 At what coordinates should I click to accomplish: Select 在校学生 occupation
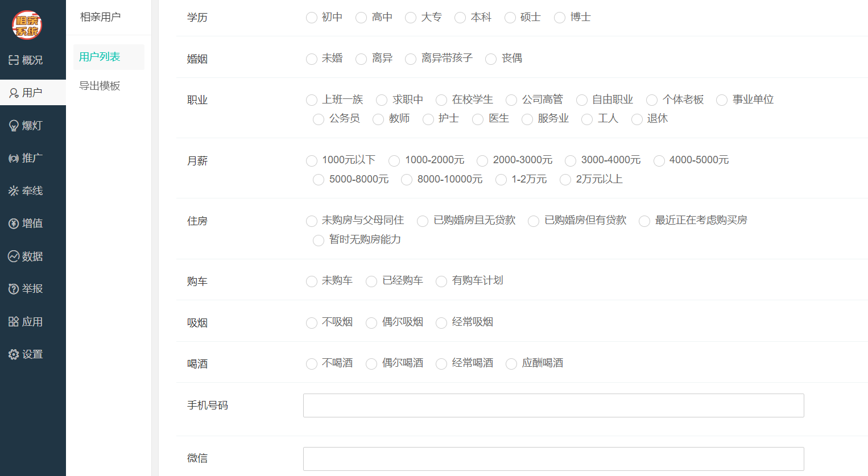click(x=441, y=100)
